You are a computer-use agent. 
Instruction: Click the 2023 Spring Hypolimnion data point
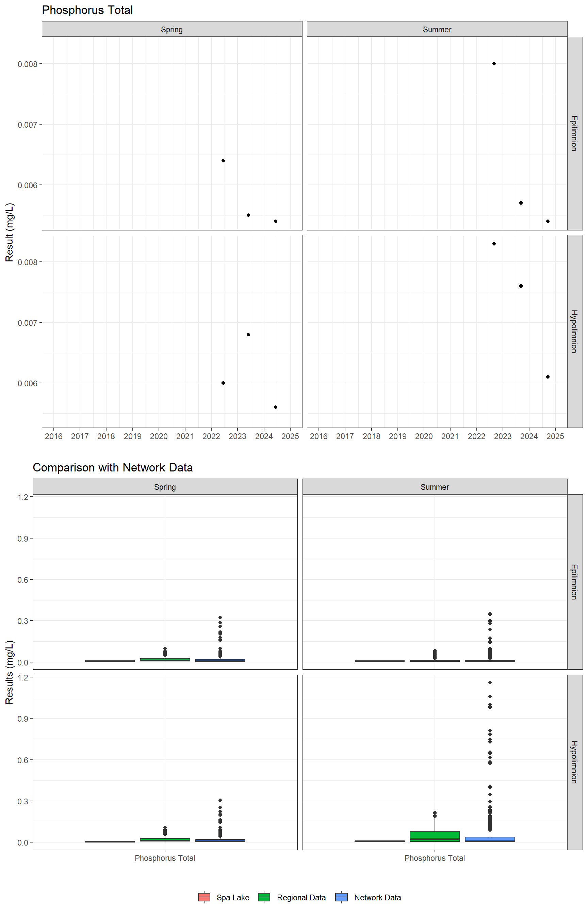point(248,335)
